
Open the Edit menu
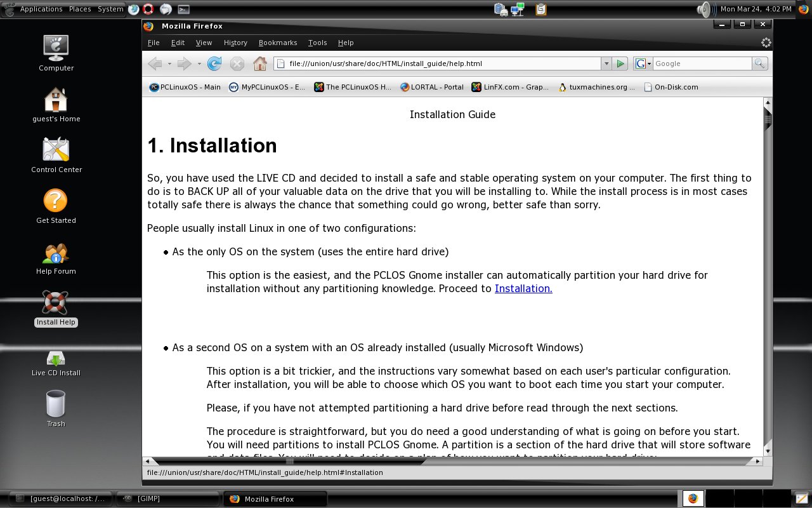pos(178,43)
